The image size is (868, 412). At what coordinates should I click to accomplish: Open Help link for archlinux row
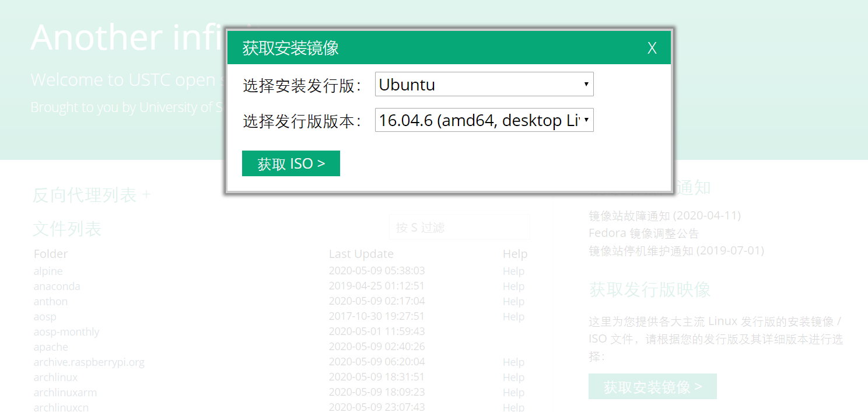(513, 377)
